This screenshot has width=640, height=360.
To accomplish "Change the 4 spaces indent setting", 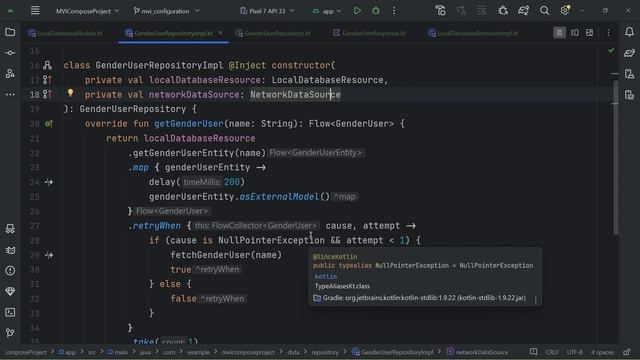I will (602, 352).
